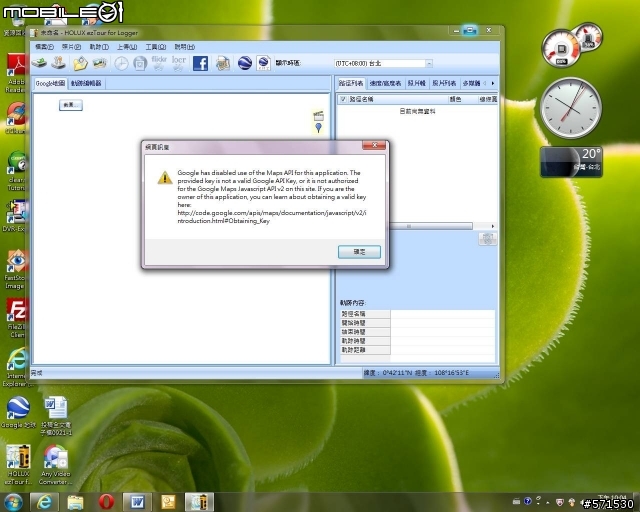Click the HOLUX ezTour taskbar icon

(199, 502)
